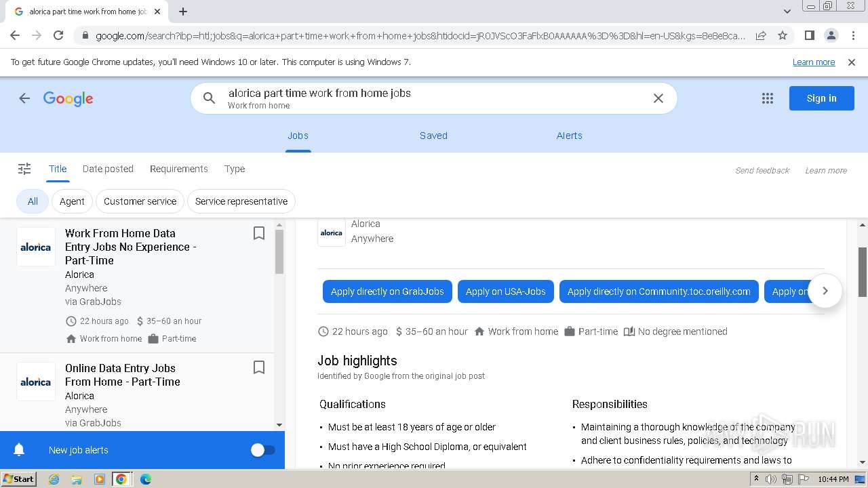The width and height of the screenshot is (868, 488).
Task: Reload the current page
Action: tap(58, 35)
